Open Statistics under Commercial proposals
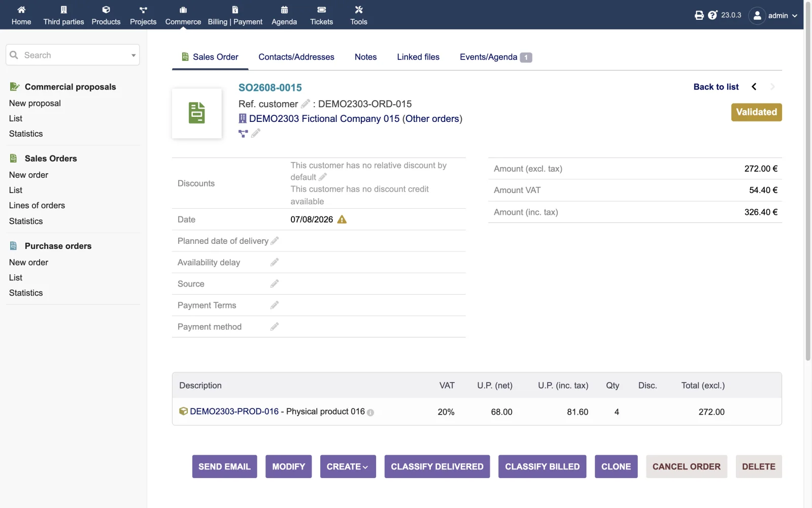812x508 pixels. point(26,134)
